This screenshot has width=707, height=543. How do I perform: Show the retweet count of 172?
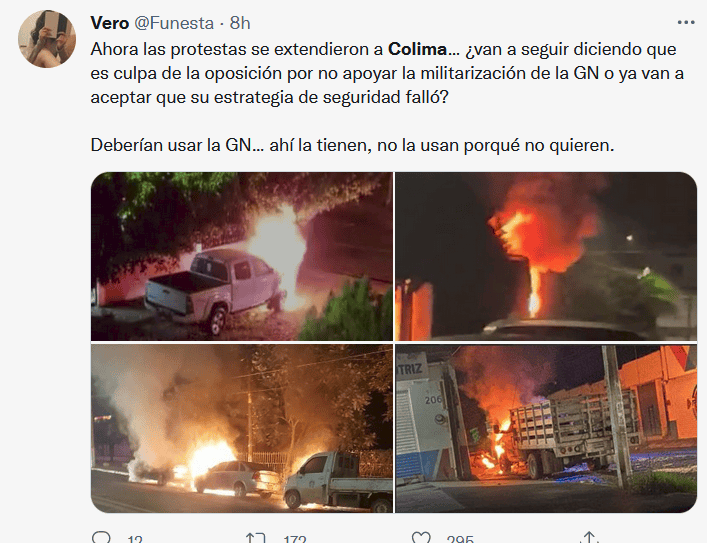click(x=295, y=539)
